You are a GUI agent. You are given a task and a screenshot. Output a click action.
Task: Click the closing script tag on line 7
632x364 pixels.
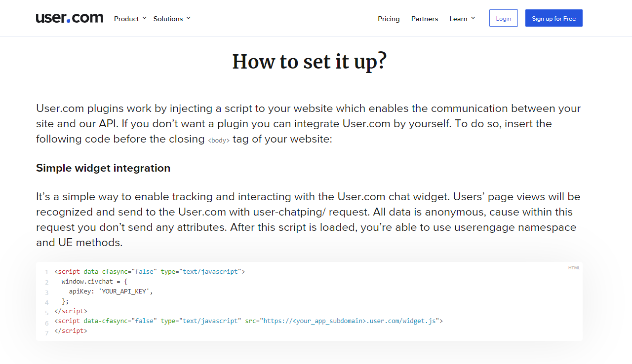(71, 331)
